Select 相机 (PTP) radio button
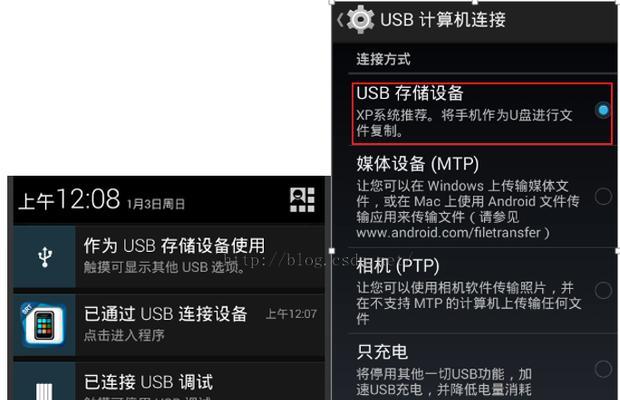 point(603,291)
